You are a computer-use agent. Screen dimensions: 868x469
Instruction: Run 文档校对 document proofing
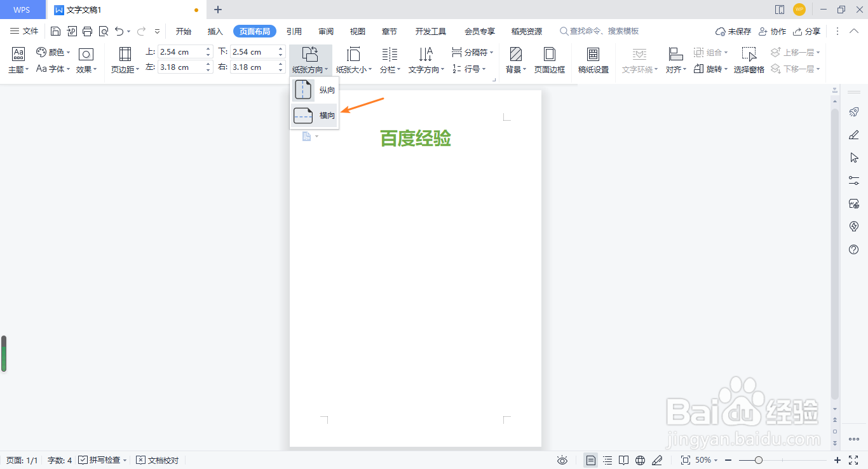pos(157,459)
